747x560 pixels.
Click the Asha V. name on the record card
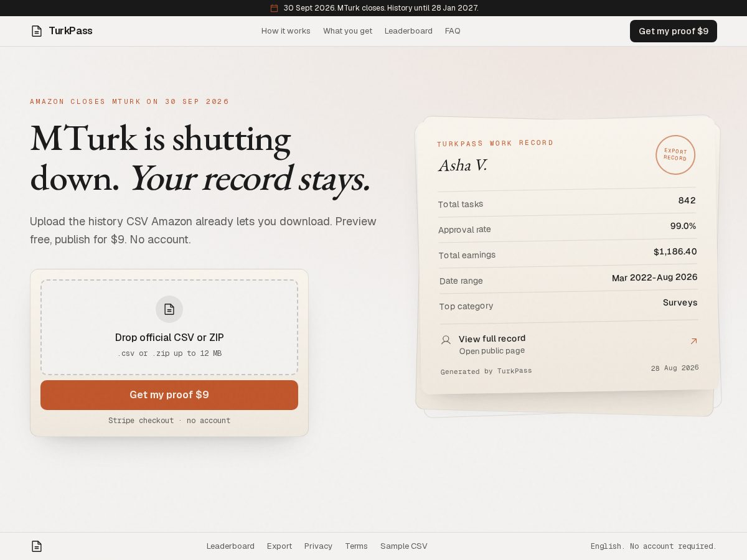[463, 165]
